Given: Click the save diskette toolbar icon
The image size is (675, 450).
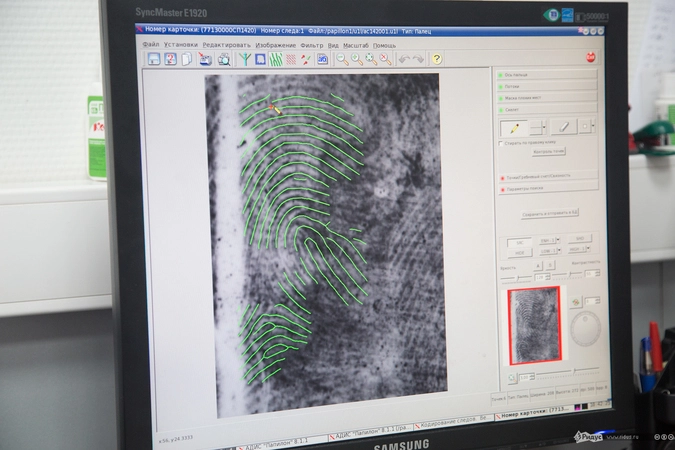Looking at the screenshot, I should click(x=155, y=59).
